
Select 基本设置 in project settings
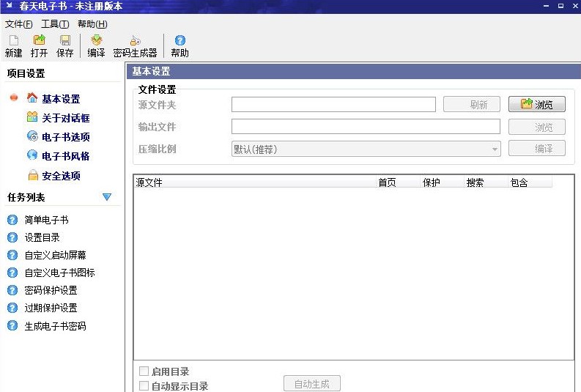pyautogui.click(x=61, y=99)
